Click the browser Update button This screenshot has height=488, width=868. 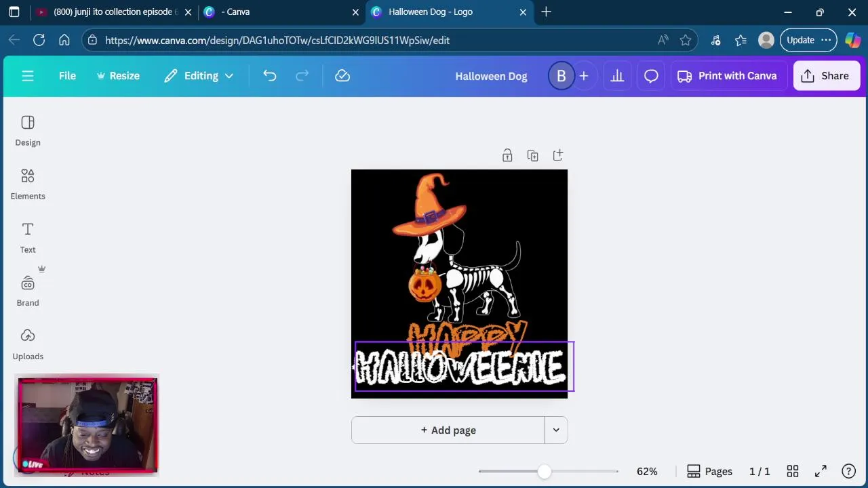click(808, 40)
